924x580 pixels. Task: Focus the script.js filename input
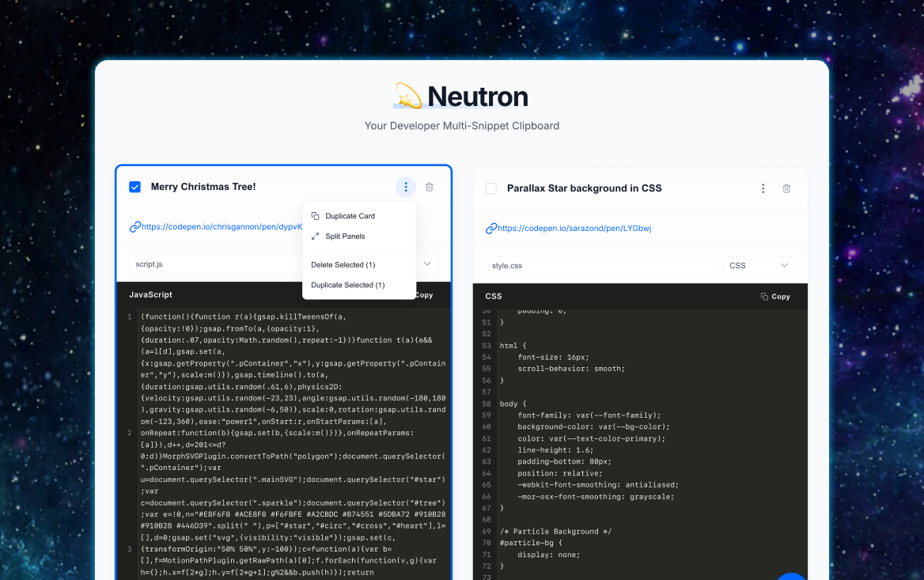214,263
